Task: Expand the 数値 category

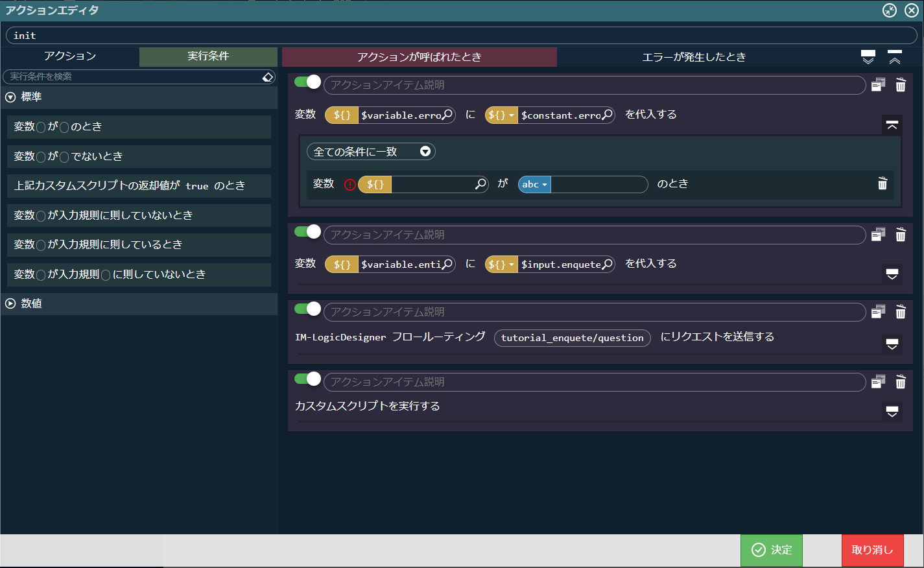Action: pos(10,303)
